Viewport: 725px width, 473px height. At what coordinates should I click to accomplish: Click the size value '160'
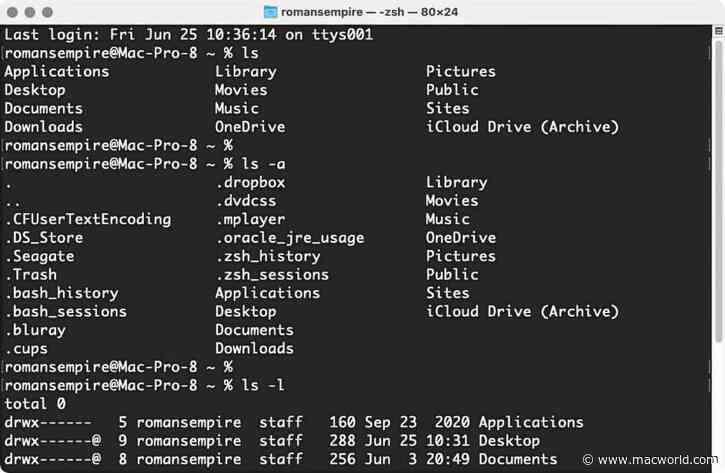(x=342, y=422)
